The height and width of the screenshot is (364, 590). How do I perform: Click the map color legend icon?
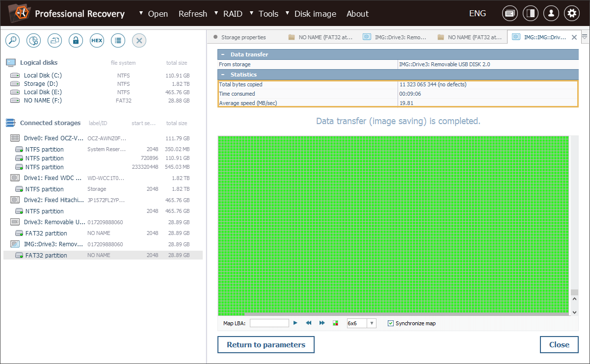point(336,323)
